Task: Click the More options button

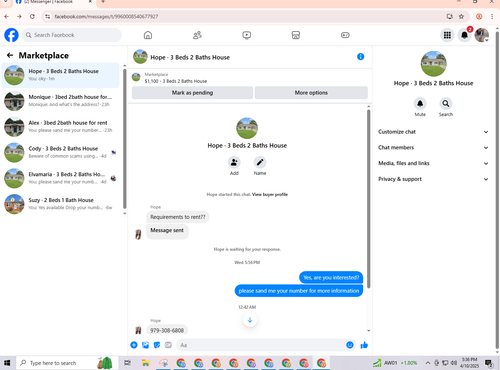Action: pyautogui.click(x=311, y=93)
